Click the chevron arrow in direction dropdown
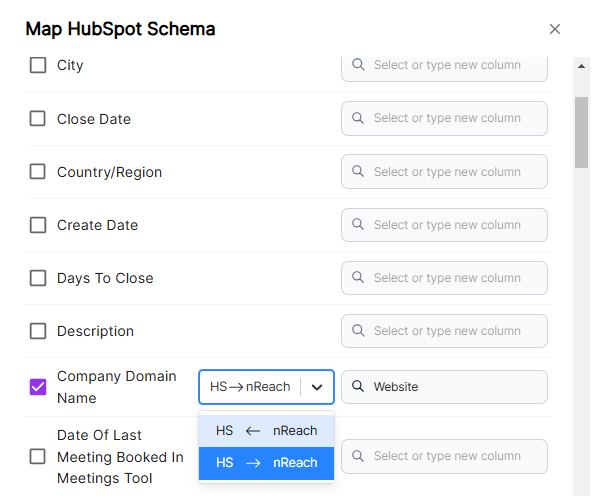 (317, 387)
